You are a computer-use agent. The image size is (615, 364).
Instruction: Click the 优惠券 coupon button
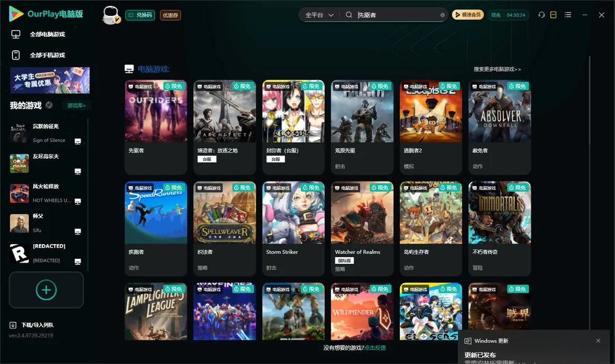click(x=170, y=15)
